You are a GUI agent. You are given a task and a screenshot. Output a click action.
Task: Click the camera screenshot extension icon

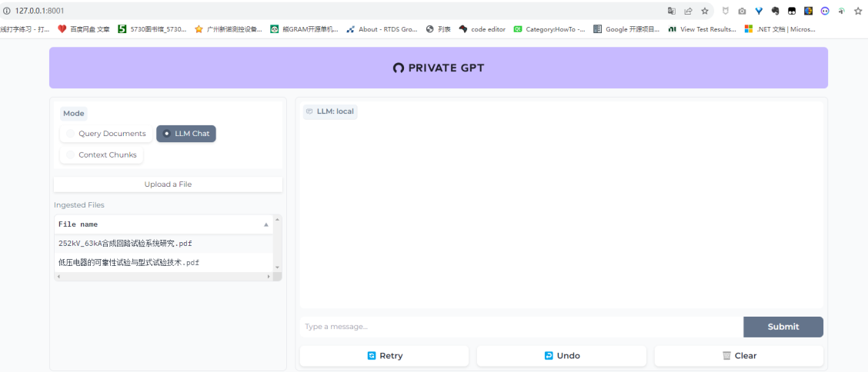coord(742,11)
